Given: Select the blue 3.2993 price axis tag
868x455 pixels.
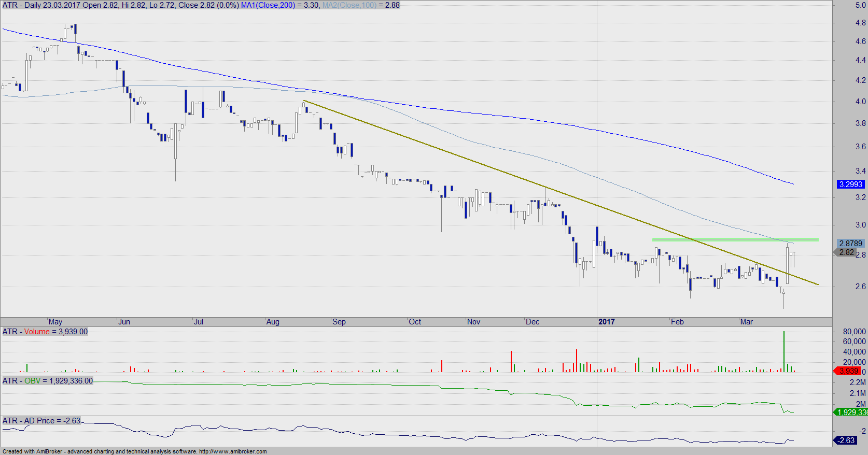Looking at the screenshot, I should [850, 184].
